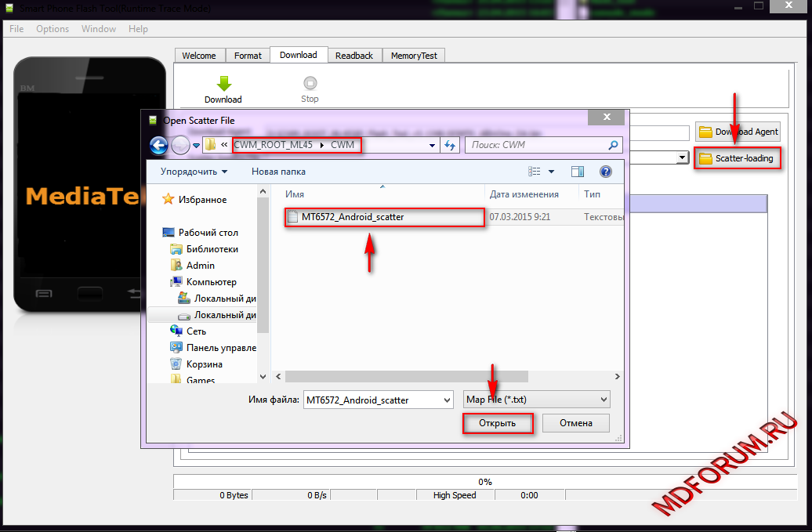The image size is (812, 532).
Task: Click the Компьютер icon in tree
Action: click(x=176, y=281)
